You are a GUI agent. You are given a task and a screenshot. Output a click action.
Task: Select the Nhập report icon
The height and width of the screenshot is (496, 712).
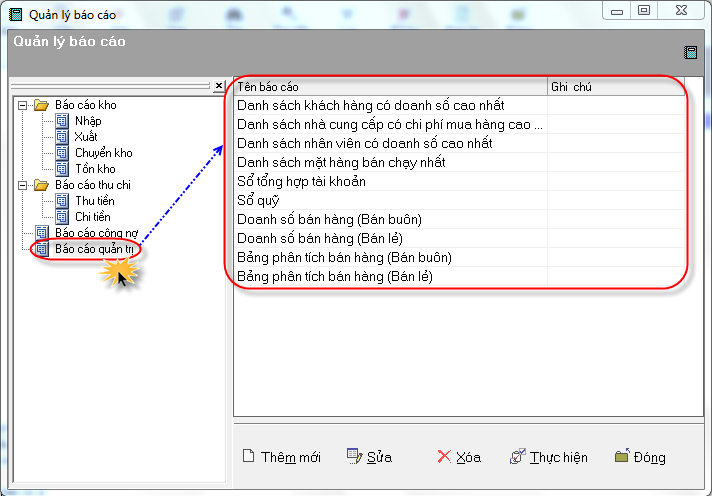[x=62, y=121]
